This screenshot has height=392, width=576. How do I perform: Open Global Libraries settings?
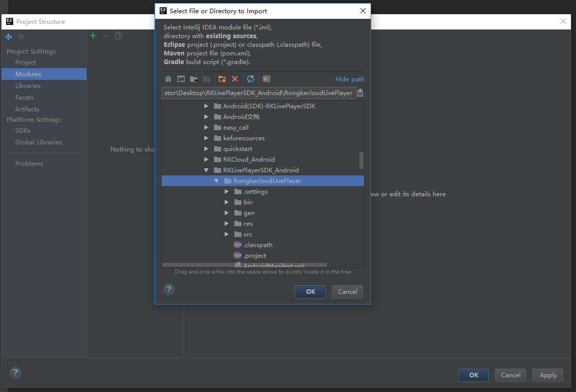[39, 142]
